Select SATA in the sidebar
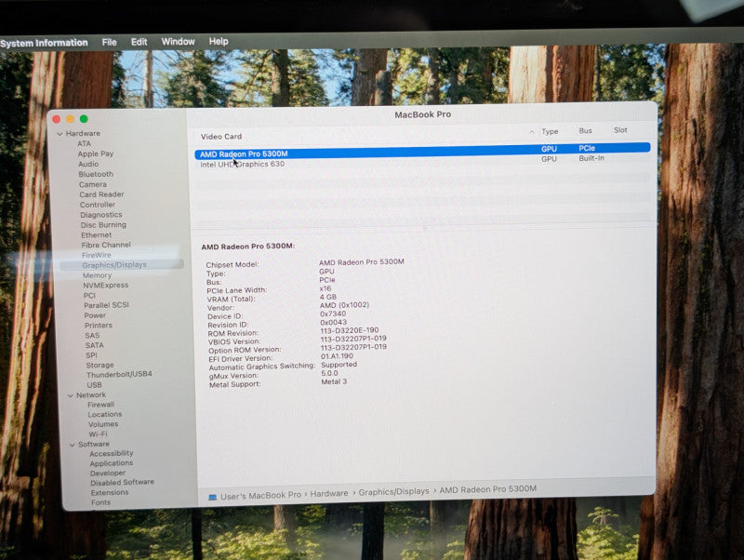 click(95, 345)
